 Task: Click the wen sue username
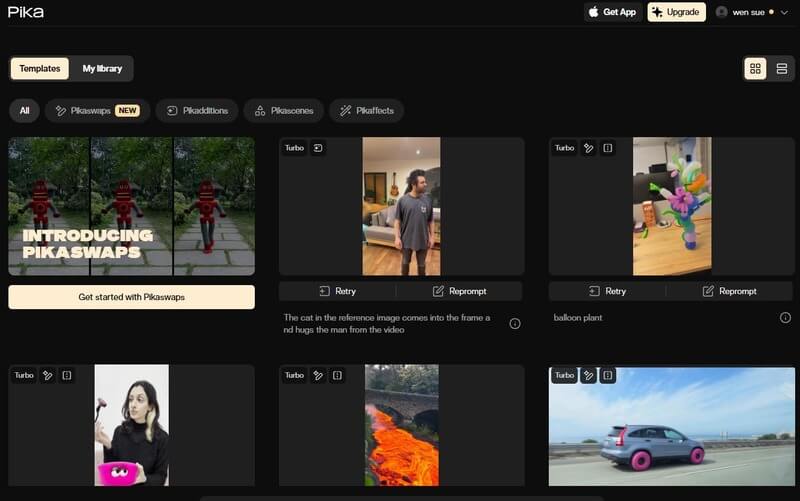748,12
